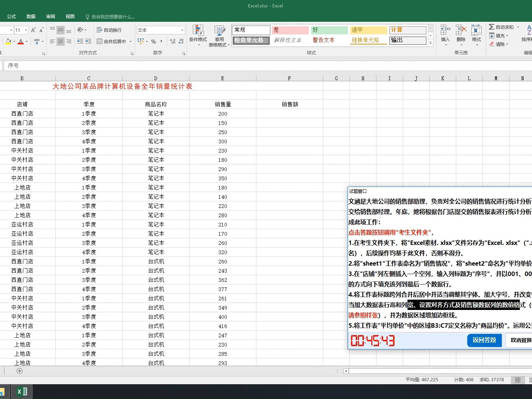The width and height of the screenshot is (532, 399).
Task: Apply the yellow fill color bucket
Action: [x=8, y=41]
